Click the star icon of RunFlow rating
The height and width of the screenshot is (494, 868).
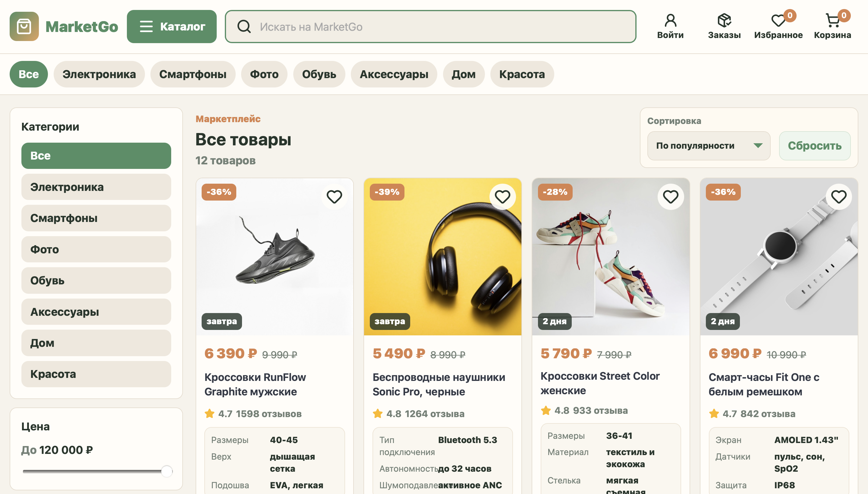[209, 413]
